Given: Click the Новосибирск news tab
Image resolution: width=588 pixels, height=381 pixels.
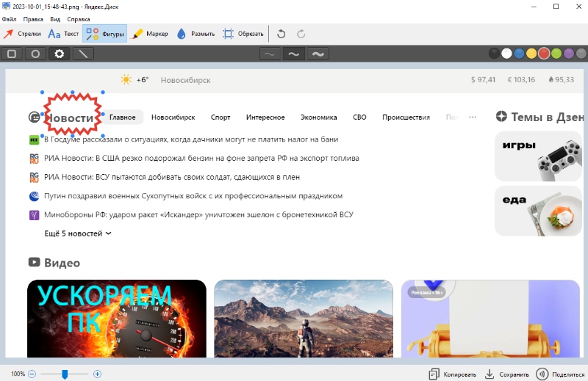Looking at the screenshot, I should pyautogui.click(x=173, y=117).
